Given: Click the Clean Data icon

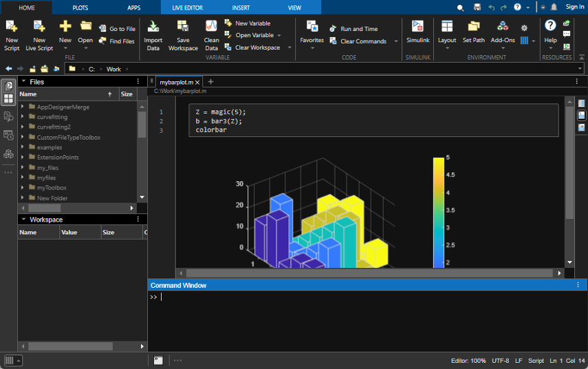Looking at the screenshot, I should (212, 28).
